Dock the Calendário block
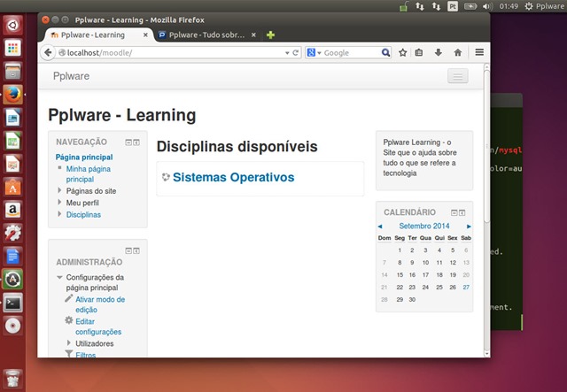Viewport: 567px width, 392px height. point(462,212)
